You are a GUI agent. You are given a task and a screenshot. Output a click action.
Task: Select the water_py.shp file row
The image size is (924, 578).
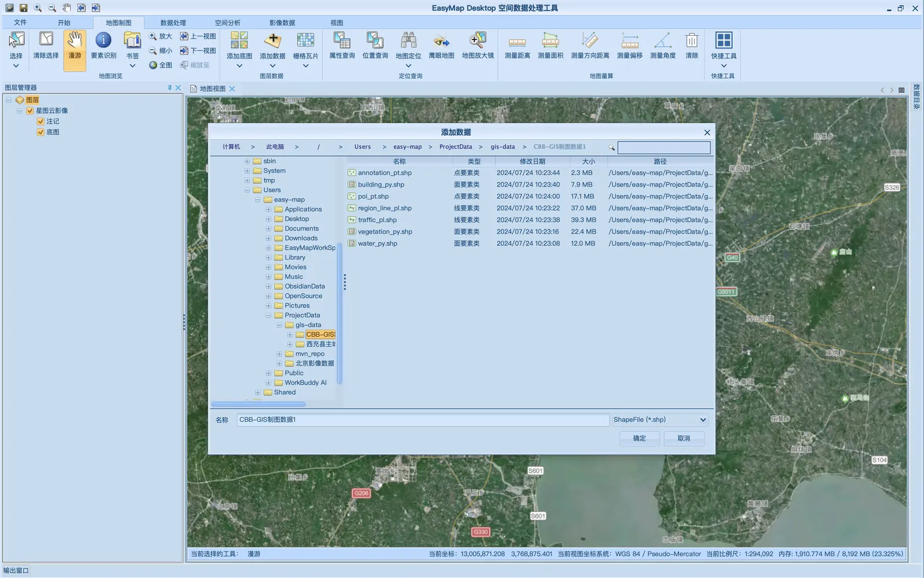pos(530,243)
